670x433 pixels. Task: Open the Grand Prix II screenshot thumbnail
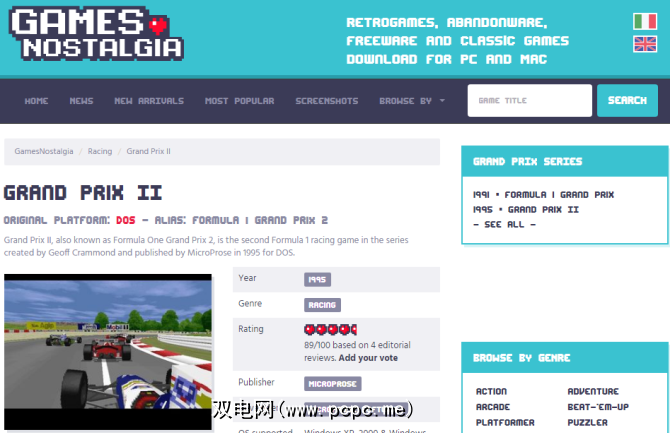[x=108, y=351]
